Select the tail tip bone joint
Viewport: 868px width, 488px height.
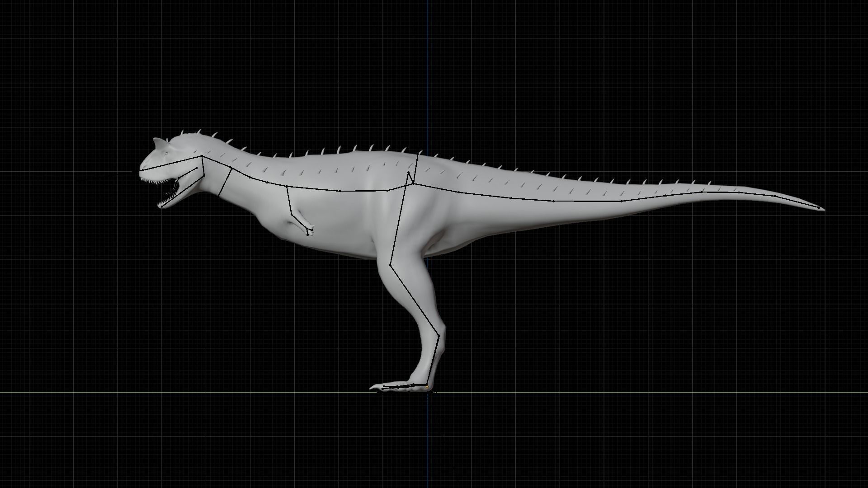(x=819, y=207)
